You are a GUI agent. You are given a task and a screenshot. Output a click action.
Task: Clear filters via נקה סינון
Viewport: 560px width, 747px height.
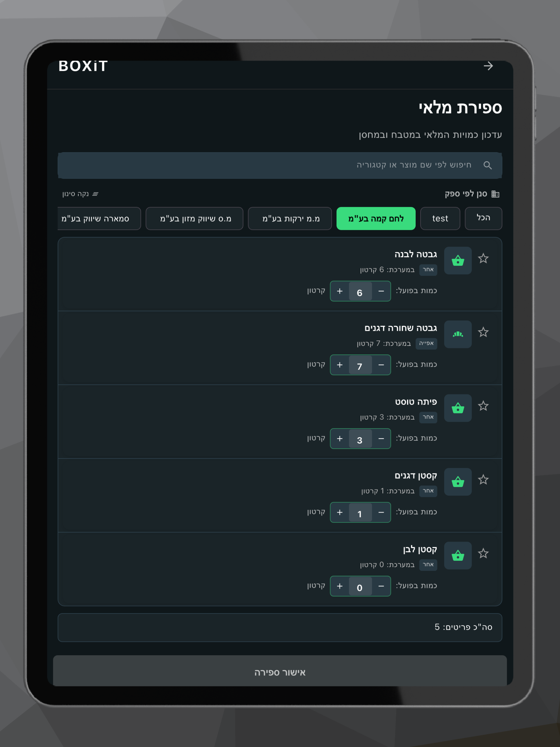tap(80, 194)
